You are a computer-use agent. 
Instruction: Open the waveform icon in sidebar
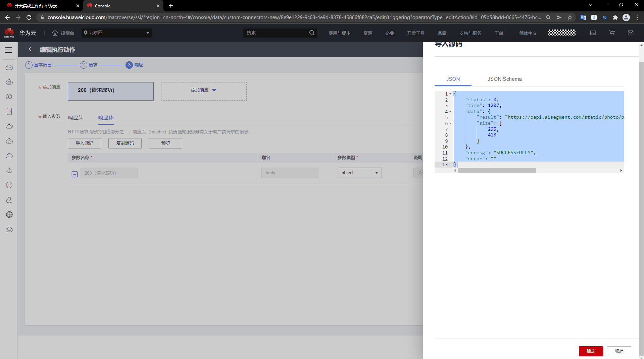(9, 97)
